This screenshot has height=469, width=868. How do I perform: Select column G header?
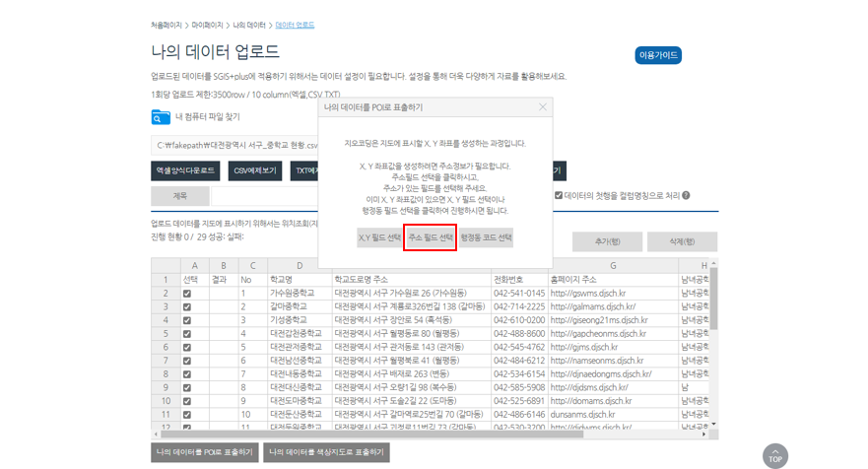(x=613, y=266)
